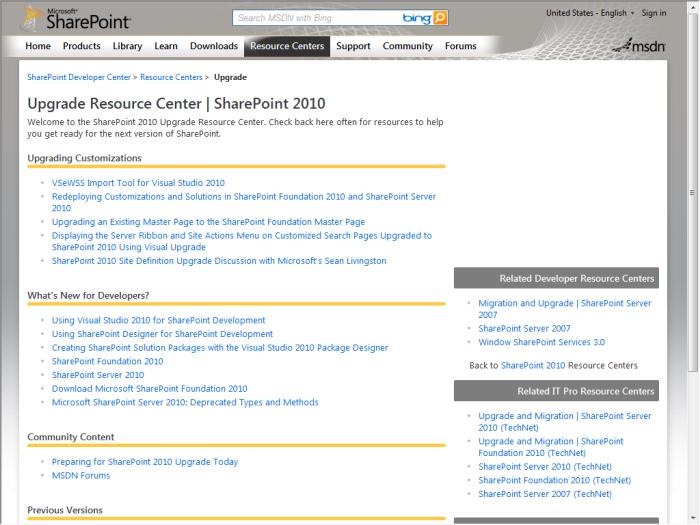This screenshot has height=525, width=700.
Task: Open VSeWSS Import Tool for Visual Studio 2010
Action: (x=138, y=183)
